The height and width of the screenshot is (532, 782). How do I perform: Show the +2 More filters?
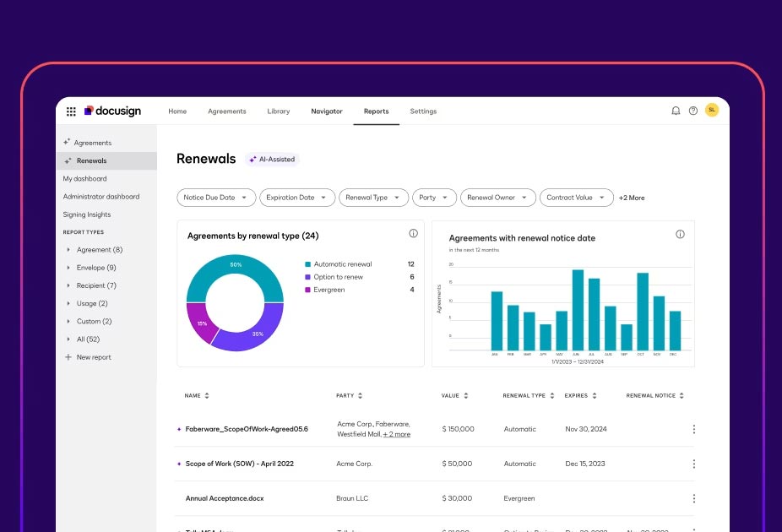tap(631, 198)
